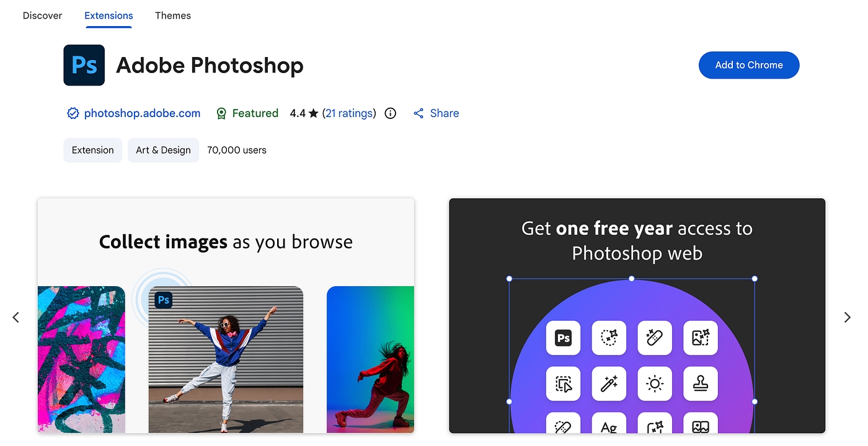This screenshot has width=868, height=446.
Task: Click the Adobe Photoshop Ps logo icon
Action: pos(84,65)
